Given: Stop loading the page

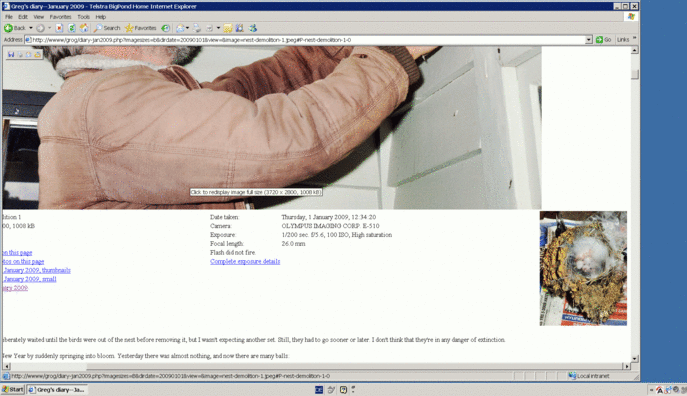Looking at the screenshot, I should (59, 28).
